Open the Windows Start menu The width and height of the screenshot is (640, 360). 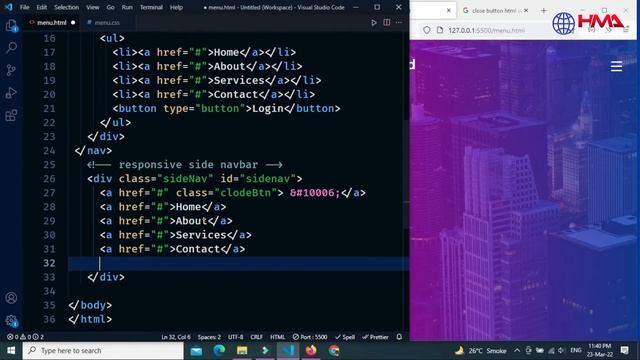click(11, 351)
